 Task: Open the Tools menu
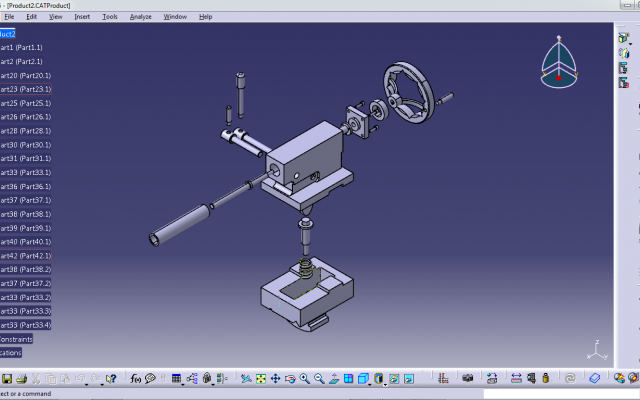[110, 17]
